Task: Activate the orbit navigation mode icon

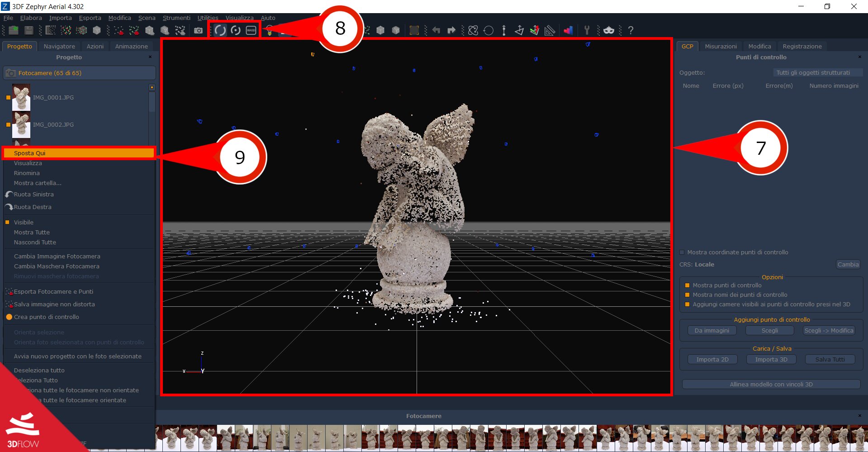Action: click(220, 30)
